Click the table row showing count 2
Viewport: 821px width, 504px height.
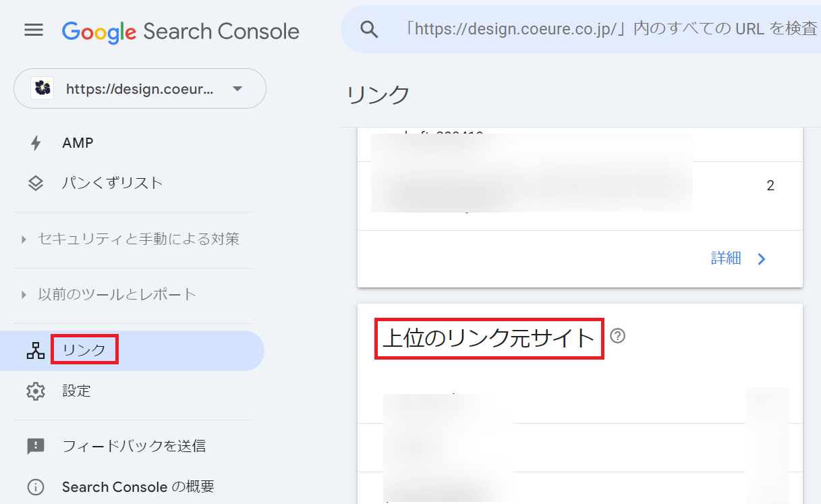pos(580,186)
